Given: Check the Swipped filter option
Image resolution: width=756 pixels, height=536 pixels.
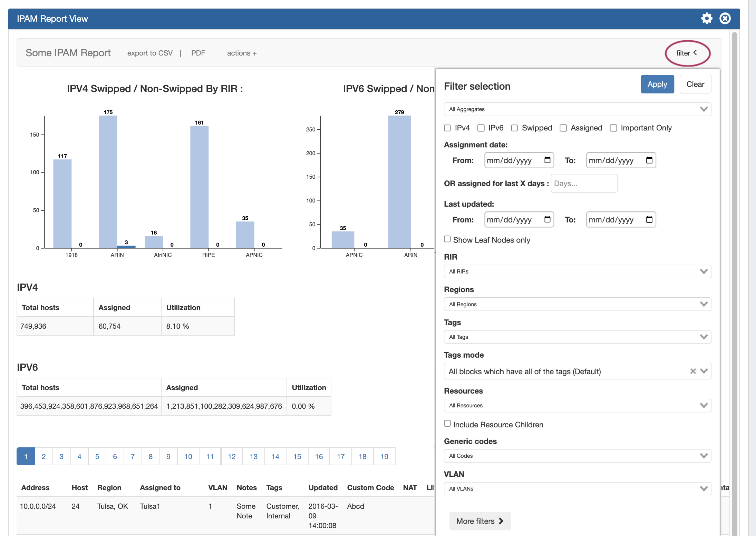Looking at the screenshot, I should coord(514,128).
